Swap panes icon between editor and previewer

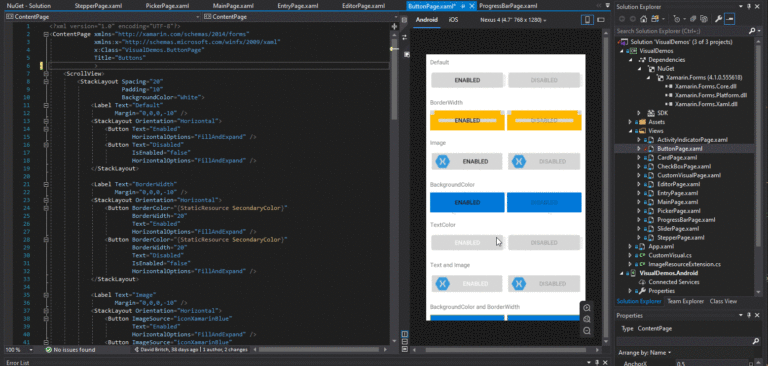click(x=405, y=37)
